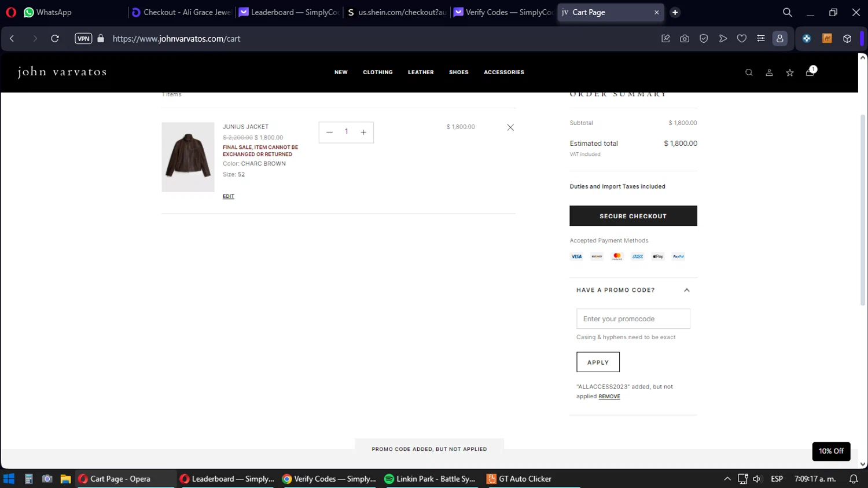
Task: Open the SHOES menu
Action: click(x=459, y=72)
